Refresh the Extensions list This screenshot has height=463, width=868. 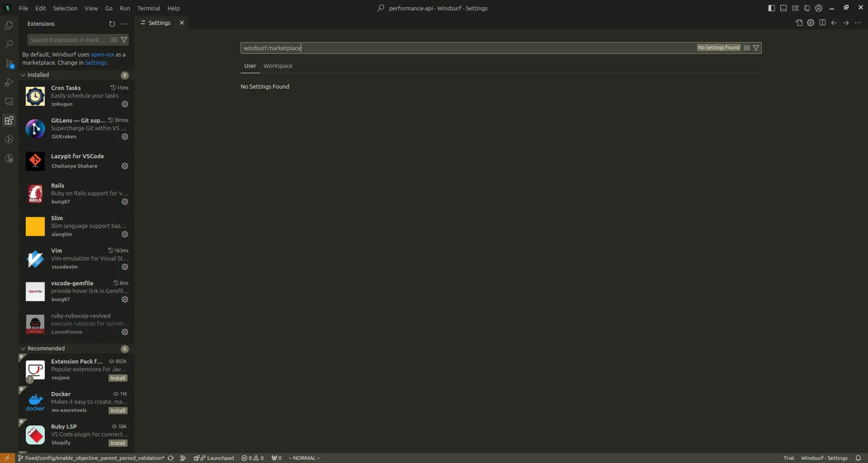(x=112, y=24)
